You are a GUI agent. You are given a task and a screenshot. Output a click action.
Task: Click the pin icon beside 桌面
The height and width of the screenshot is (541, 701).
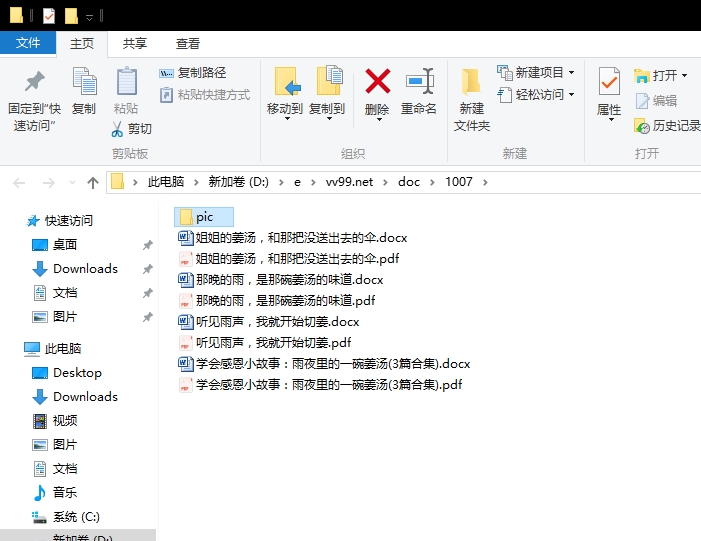(x=148, y=245)
